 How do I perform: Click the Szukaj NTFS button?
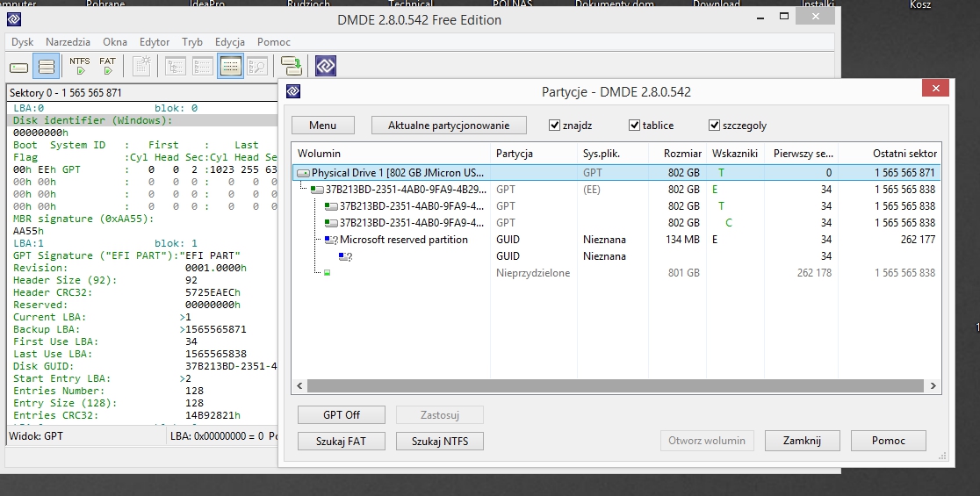440,441
